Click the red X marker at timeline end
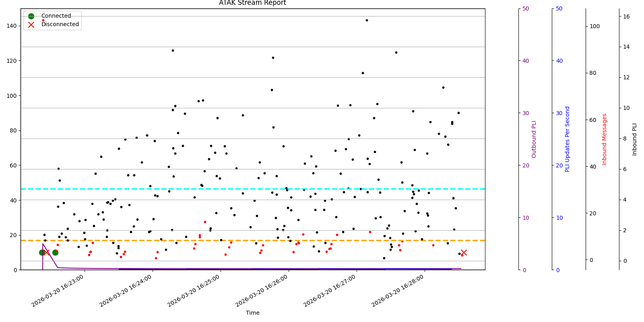Viewport: 644px width, 322px height. [x=464, y=252]
